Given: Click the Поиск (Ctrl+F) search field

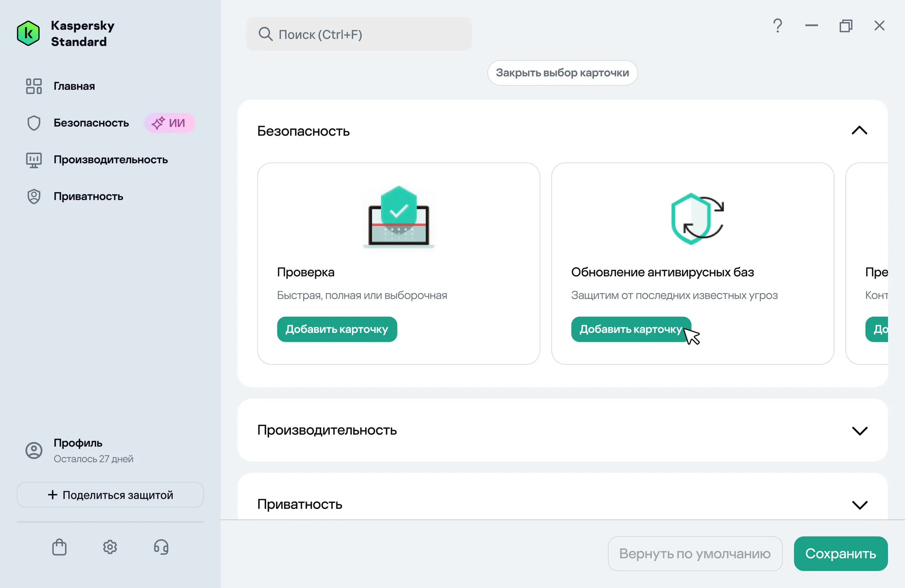Looking at the screenshot, I should click(359, 34).
